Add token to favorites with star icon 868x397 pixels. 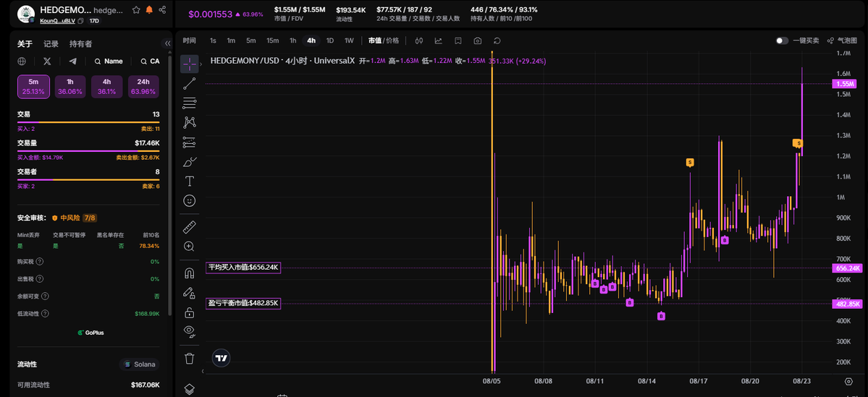coord(136,10)
